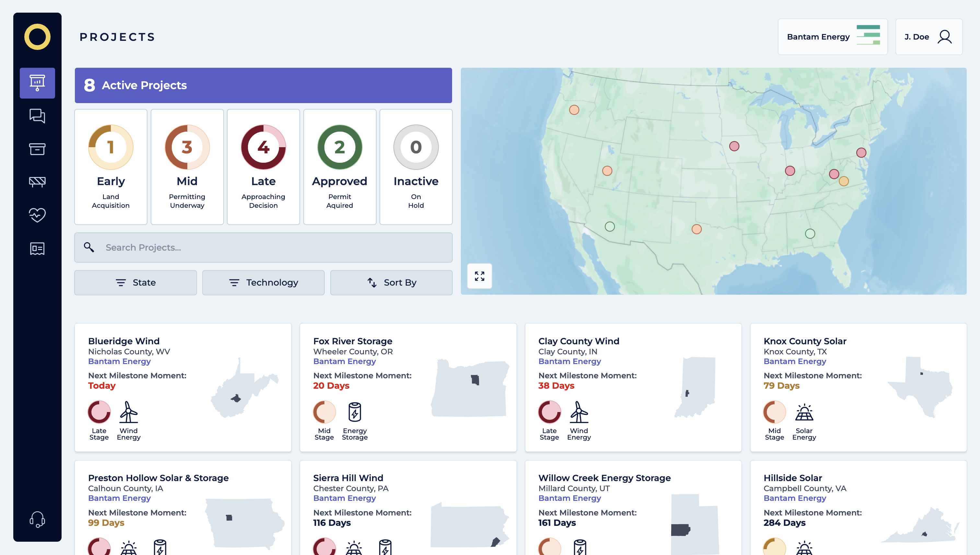Click Clay County Wind's Late Stage ring

(549, 412)
